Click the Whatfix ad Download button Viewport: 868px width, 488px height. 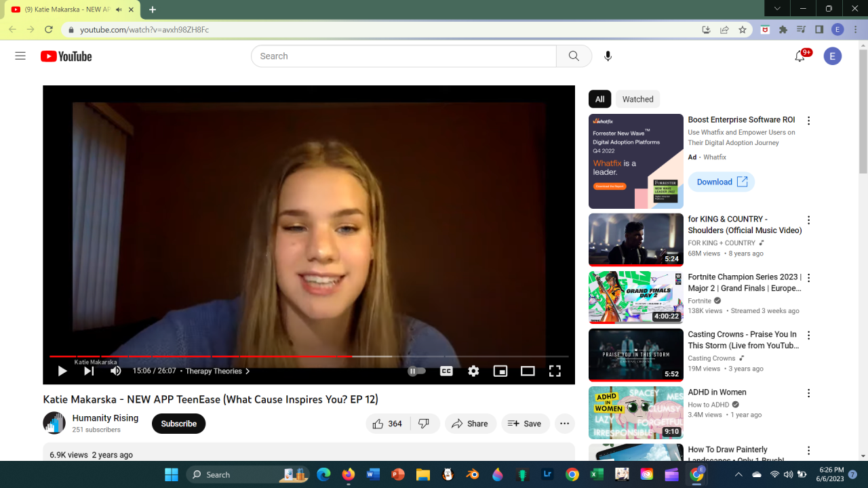(722, 182)
